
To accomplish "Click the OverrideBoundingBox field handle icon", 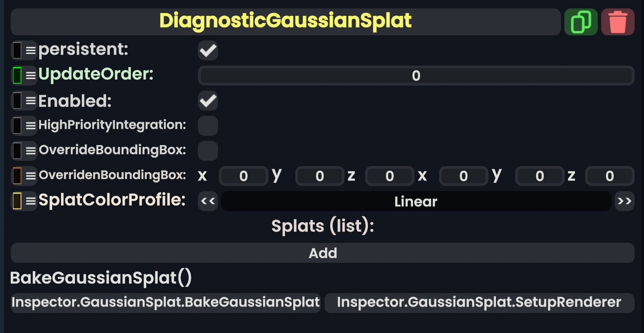I will (x=24, y=151).
